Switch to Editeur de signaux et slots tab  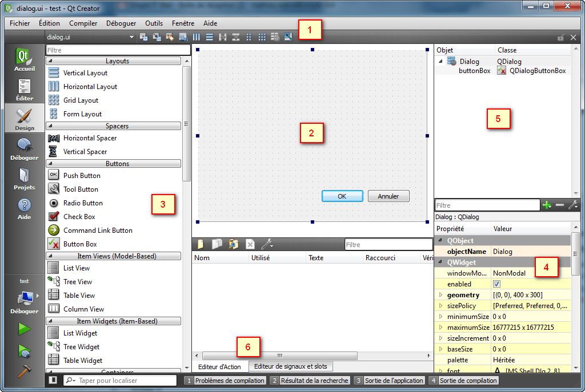click(x=291, y=366)
